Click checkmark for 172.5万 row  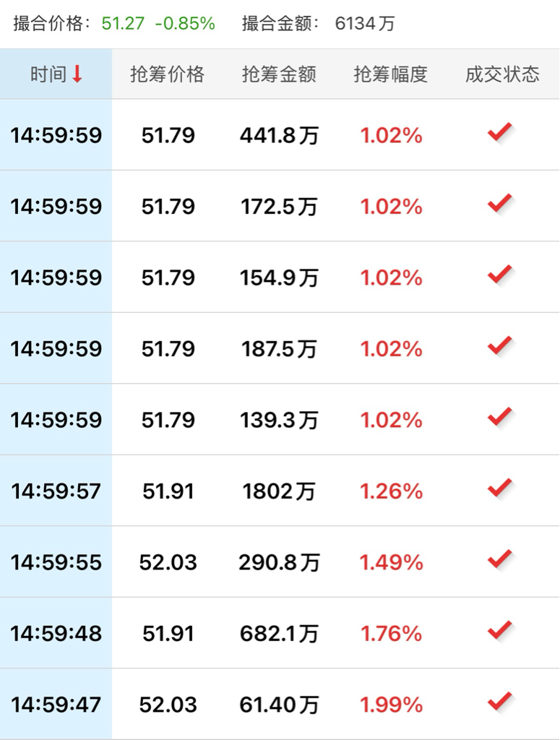pos(499,203)
